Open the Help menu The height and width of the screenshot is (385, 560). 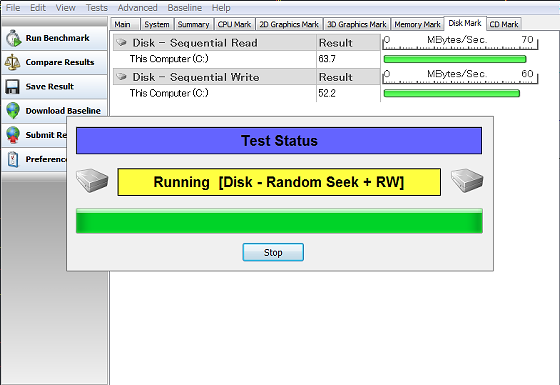221,8
